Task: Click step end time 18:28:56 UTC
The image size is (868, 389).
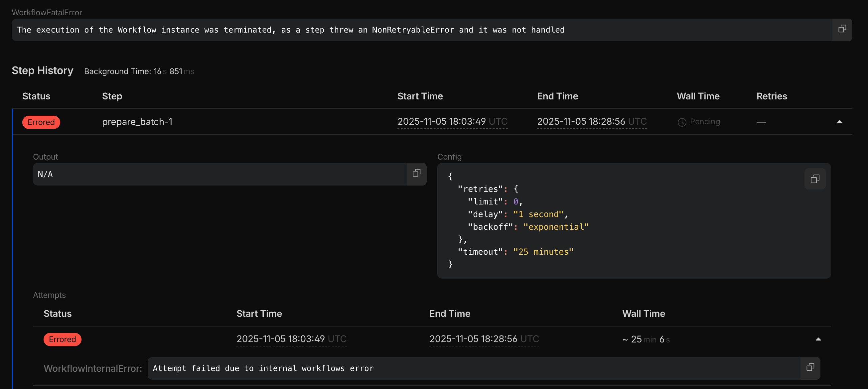Action: [x=592, y=121]
